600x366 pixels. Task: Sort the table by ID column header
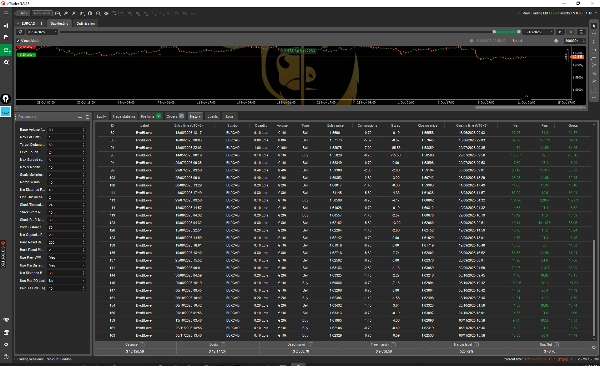(x=112, y=126)
